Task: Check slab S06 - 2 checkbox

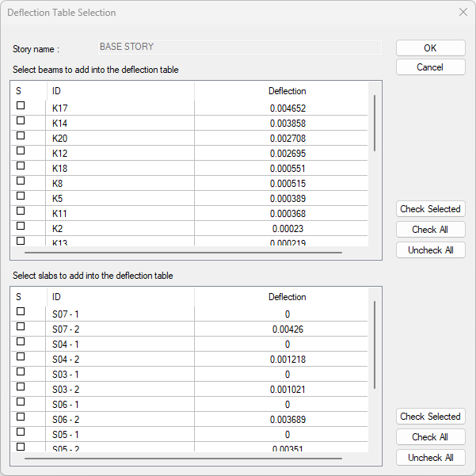Action: (21, 417)
